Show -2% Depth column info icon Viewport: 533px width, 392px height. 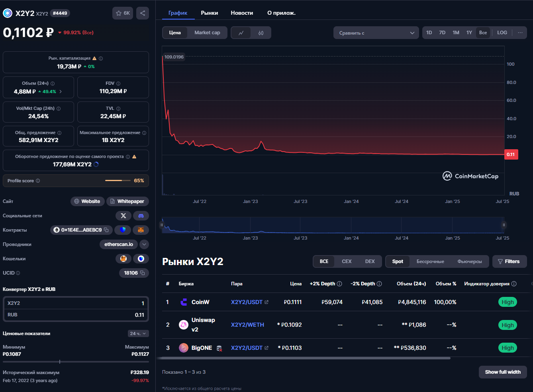pos(379,284)
